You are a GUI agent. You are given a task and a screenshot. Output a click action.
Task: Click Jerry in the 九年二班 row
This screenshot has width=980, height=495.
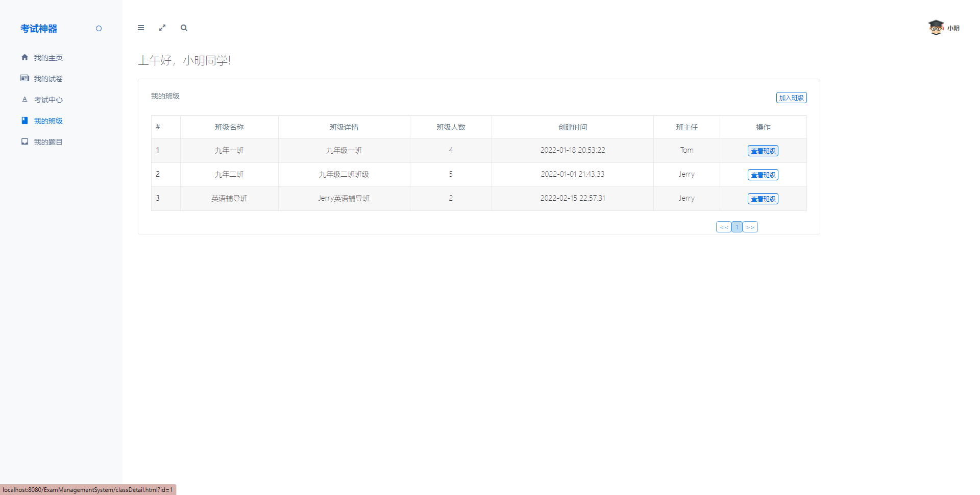click(687, 174)
